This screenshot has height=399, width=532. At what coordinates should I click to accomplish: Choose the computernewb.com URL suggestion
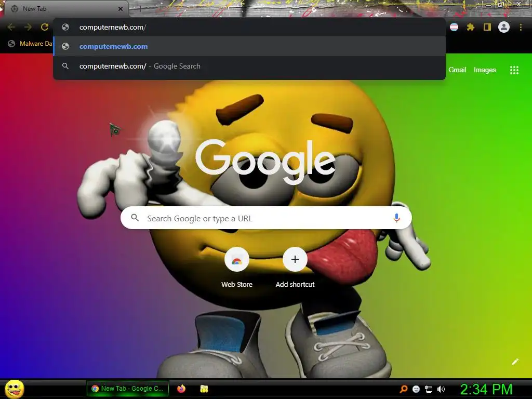pyautogui.click(x=249, y=46)
